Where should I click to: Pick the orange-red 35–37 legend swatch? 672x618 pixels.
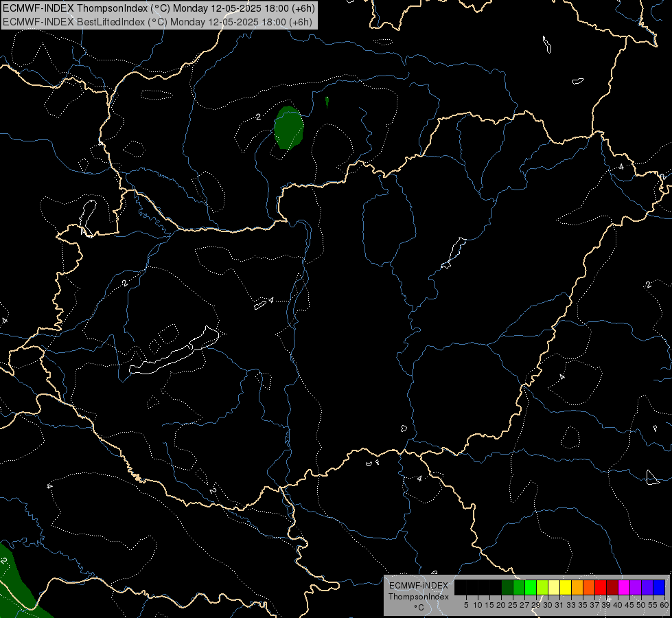[x=589, y=587]
